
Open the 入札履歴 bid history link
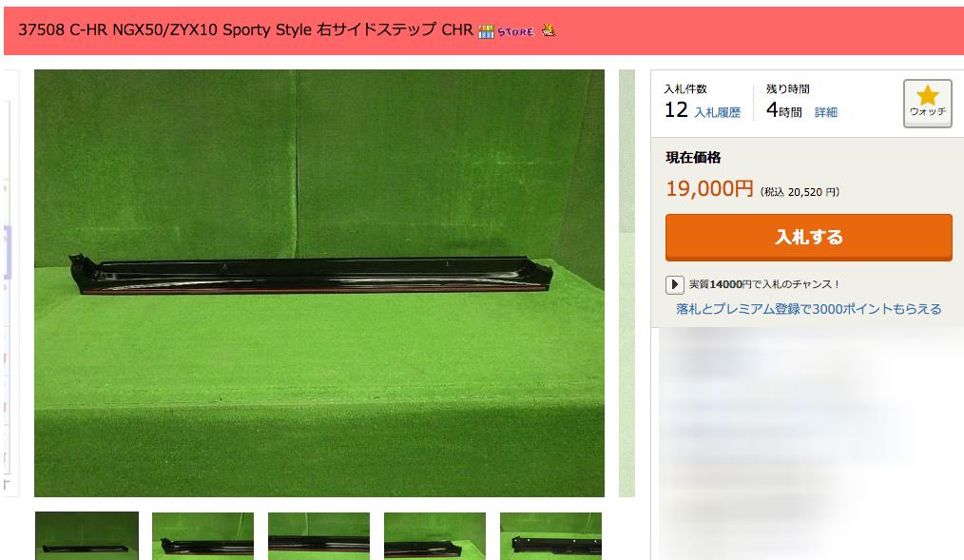coord(718,112)
